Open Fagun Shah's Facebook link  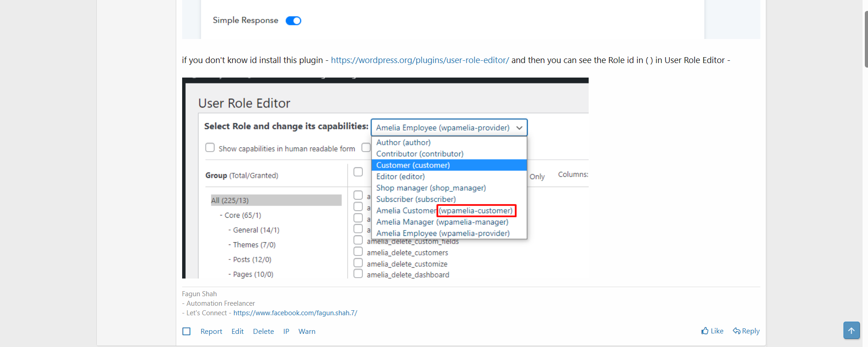coord(295,313)
